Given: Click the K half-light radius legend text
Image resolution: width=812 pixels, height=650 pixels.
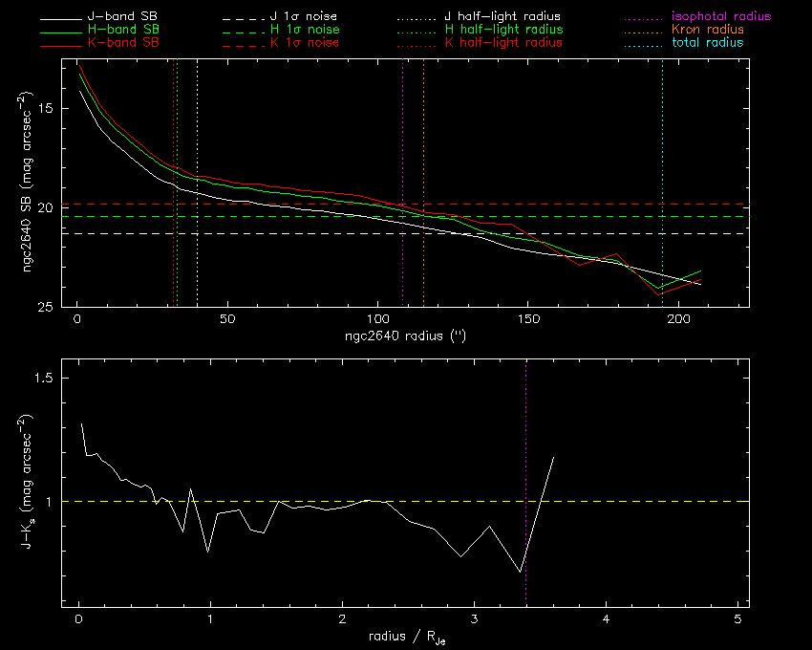Looking at the screenshot, I should [x=502, y=43].
